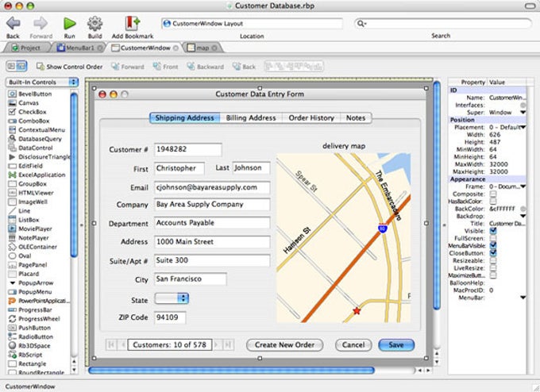Click the Save button
Screen dimensions: 540x392
point(396,345)
